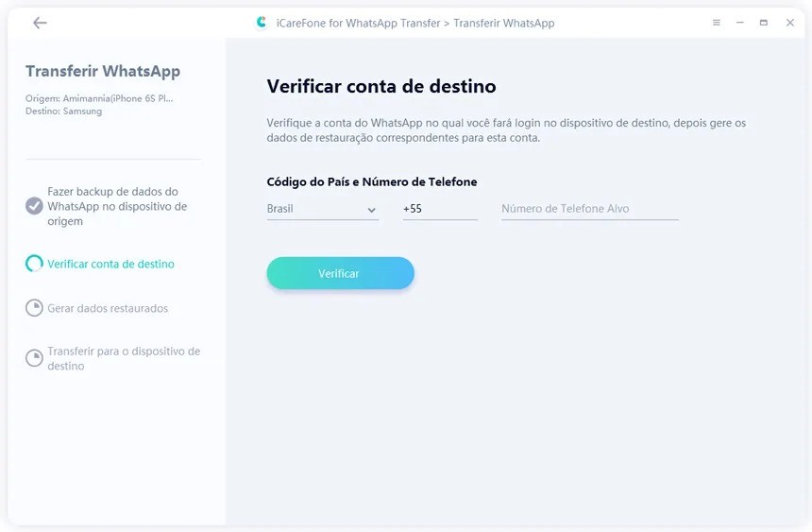
Task: Click the Verificar button
Action: coord(340,273)
